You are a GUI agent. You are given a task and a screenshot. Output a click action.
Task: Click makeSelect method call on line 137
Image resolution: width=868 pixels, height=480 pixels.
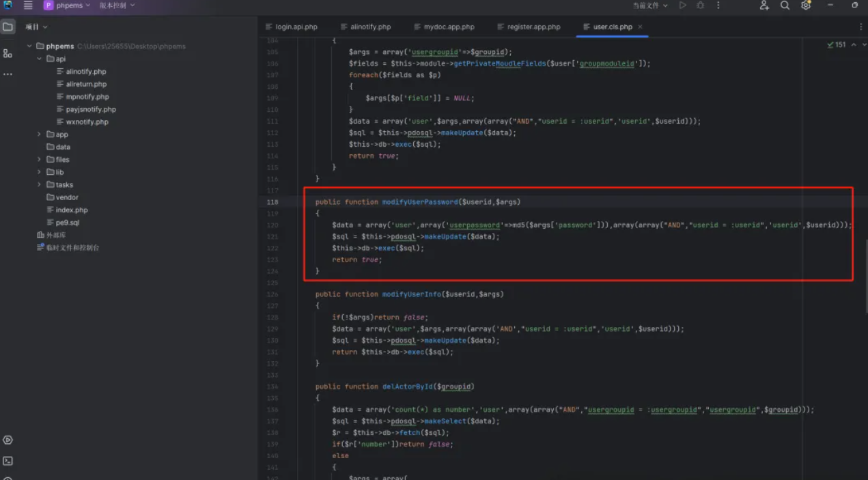[445, 421]
